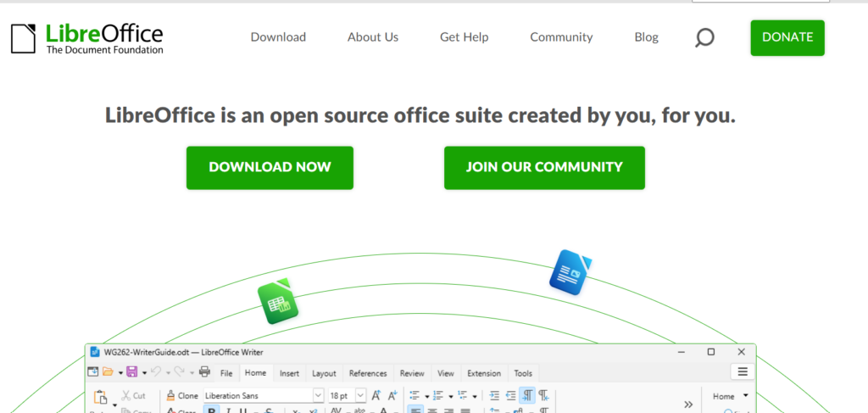Viewport: 868px width, 413px height.
Task: Click the Increase font size icon
Action: (376, 396)
